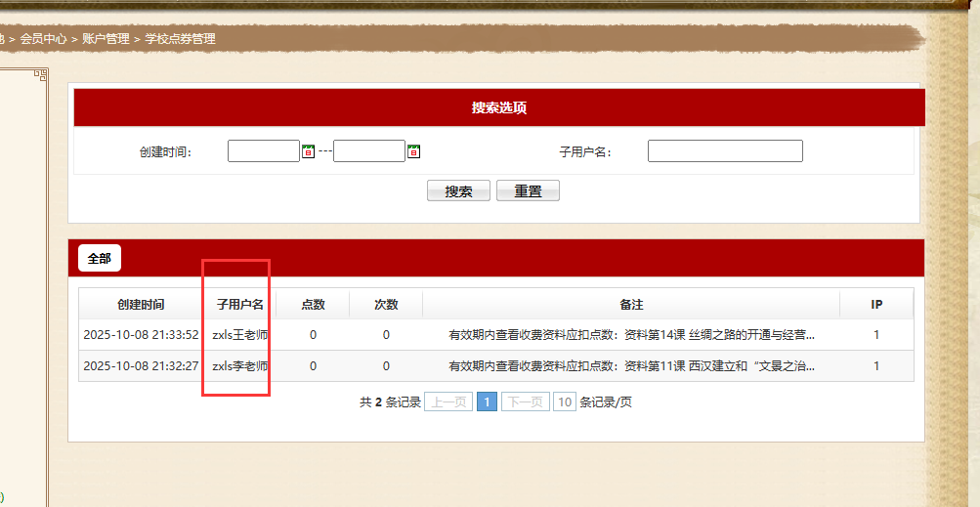The height and width of the screenshot is (507, 980).
Task: Click the 创建时间 column header
Action: point(141,305)
